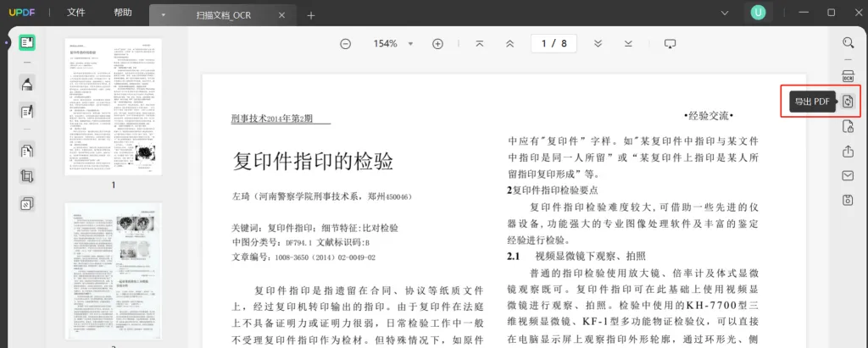Click the Share upload icon
The height and width of the screenshot is (348, 868).
848,151
